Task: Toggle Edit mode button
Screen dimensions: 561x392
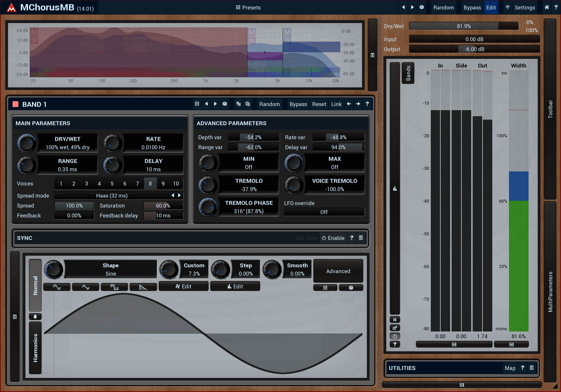Action: point(491,7)
